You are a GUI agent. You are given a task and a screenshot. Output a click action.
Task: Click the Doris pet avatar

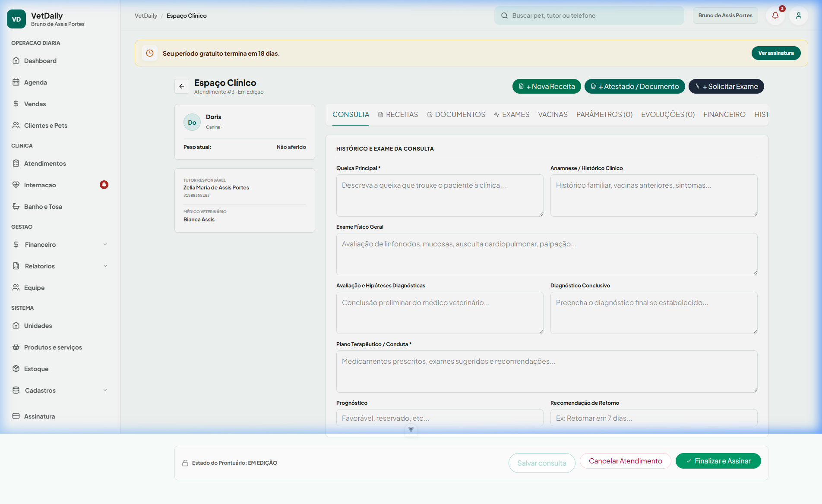tap(192, 122)
